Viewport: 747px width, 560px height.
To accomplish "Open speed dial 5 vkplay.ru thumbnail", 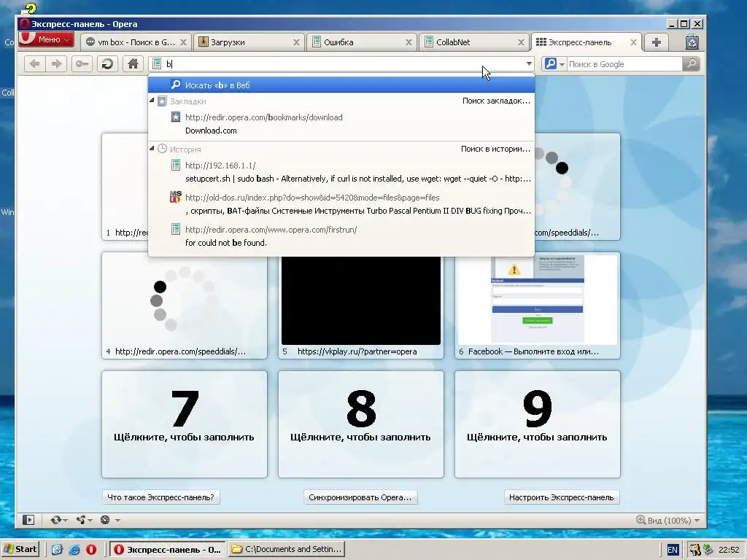I will pyautogui.click(x=361, y=306).
